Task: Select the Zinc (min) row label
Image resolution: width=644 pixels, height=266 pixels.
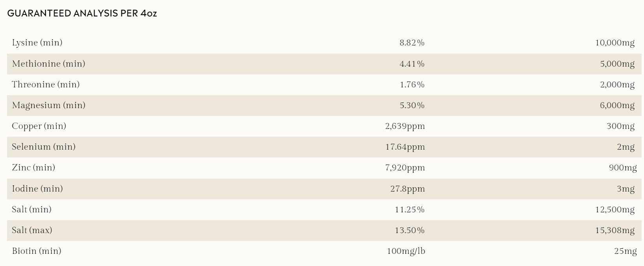Action: [34, 168]
